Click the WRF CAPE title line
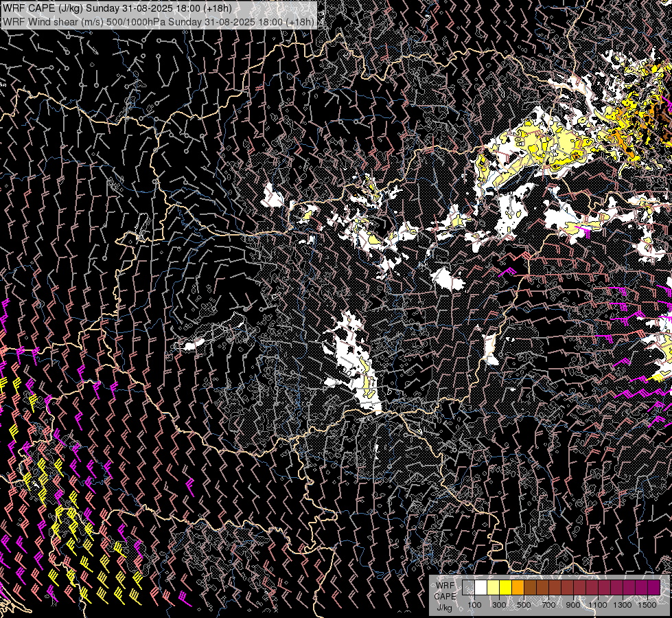Screen dimensions: 672x618 (117, 8)
